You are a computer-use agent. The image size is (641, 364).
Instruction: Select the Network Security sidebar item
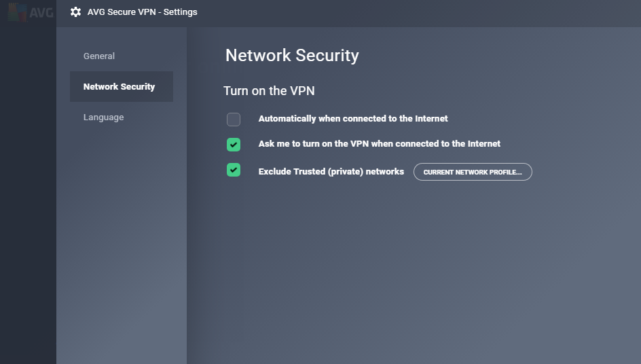[x=122, y=87]
